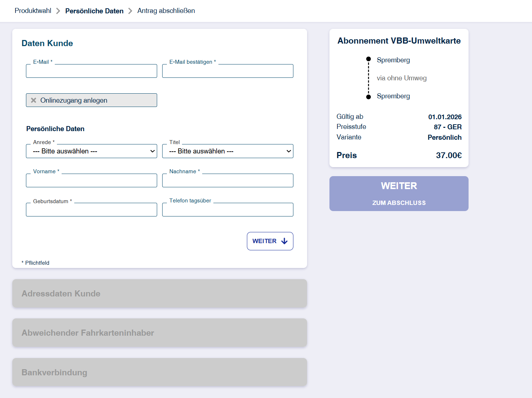Expand the Adressdaten Kunde section

pyautogui.click(x=159, y=294)
